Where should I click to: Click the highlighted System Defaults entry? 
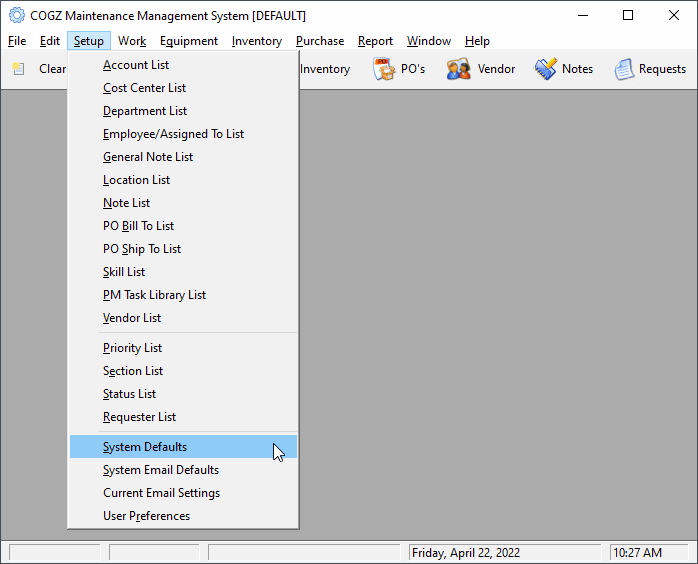pos(183,447)
